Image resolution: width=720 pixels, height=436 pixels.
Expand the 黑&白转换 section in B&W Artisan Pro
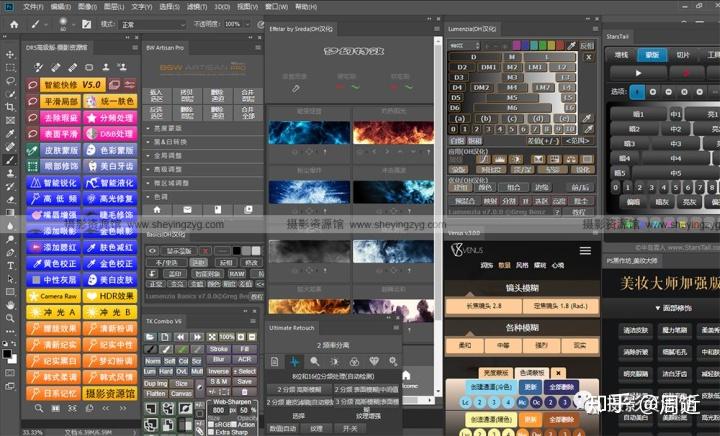(x=202, y=142)
